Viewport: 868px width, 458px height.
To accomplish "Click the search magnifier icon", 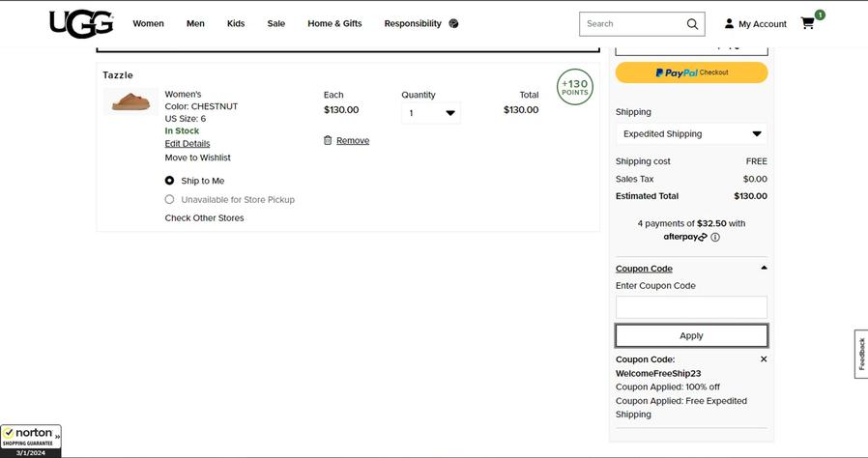I will [692, 24].
